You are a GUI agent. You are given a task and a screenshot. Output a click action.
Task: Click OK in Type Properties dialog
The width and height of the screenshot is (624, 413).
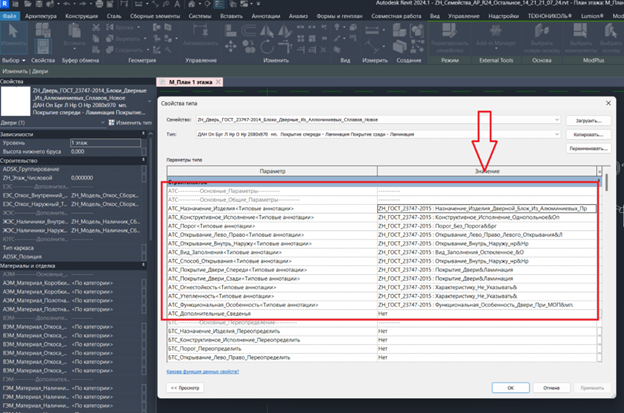pyautogui.click(x=511, y=388)
